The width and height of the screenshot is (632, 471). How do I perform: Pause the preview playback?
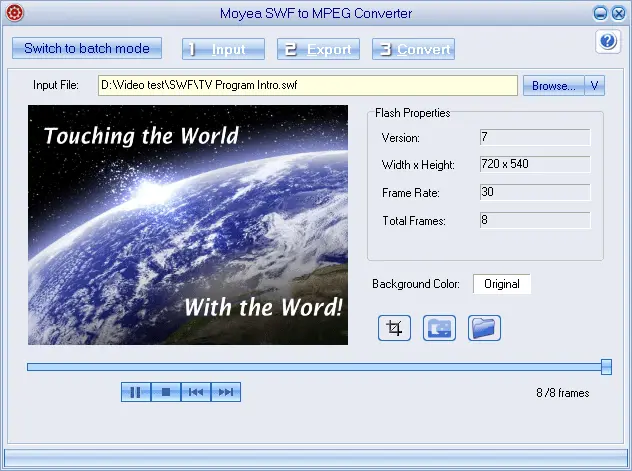click(x=136, y=392)
